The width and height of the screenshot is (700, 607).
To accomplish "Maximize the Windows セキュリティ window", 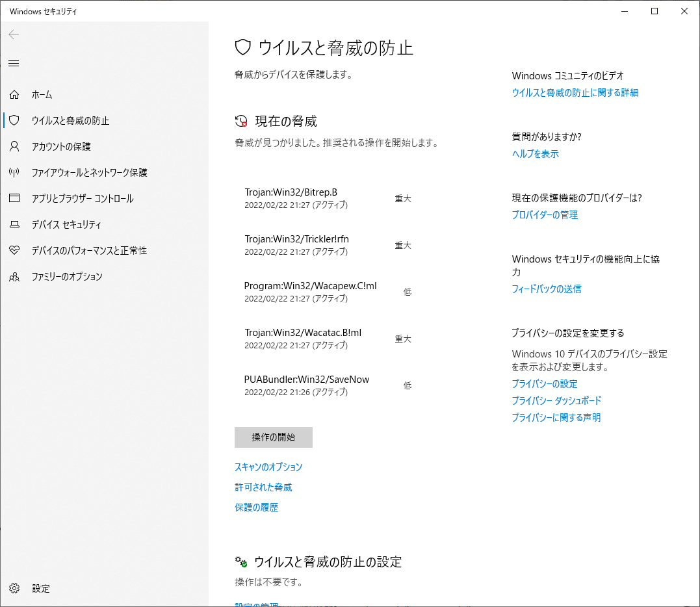I will [x=655, y=11].
